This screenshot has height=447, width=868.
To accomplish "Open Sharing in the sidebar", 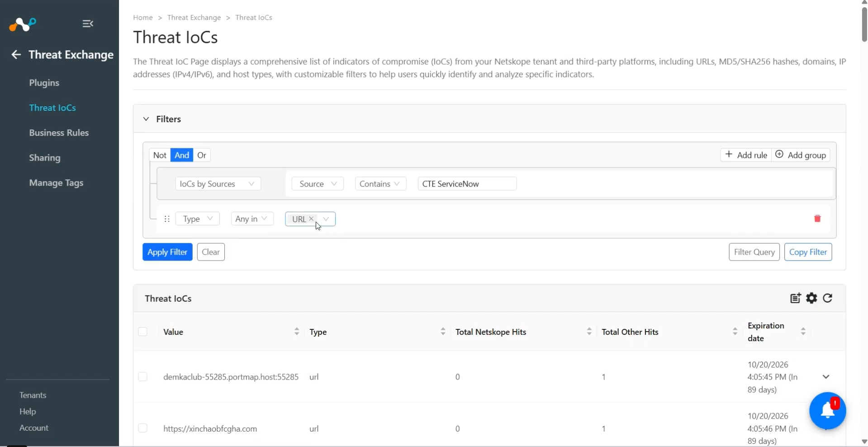I will coord(45,158).
